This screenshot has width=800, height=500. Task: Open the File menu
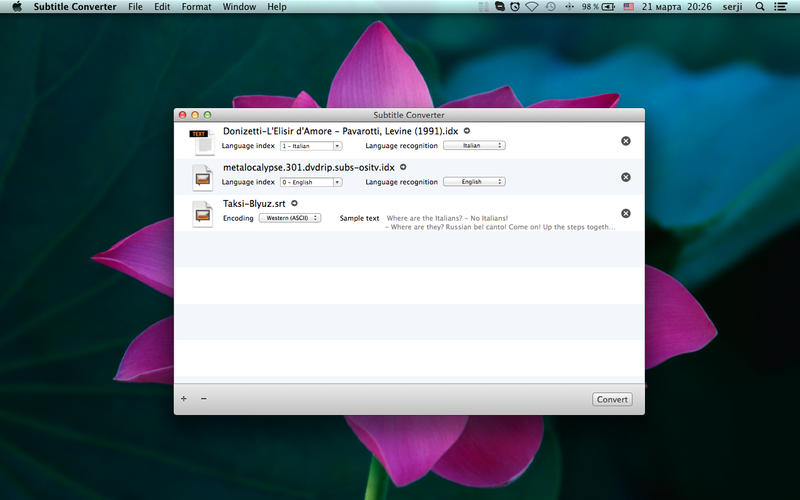point(135,7)
